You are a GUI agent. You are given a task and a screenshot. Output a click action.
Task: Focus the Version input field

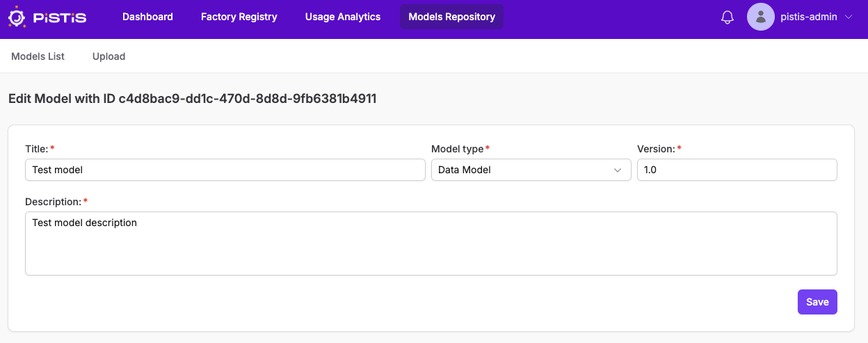(737, 170)
